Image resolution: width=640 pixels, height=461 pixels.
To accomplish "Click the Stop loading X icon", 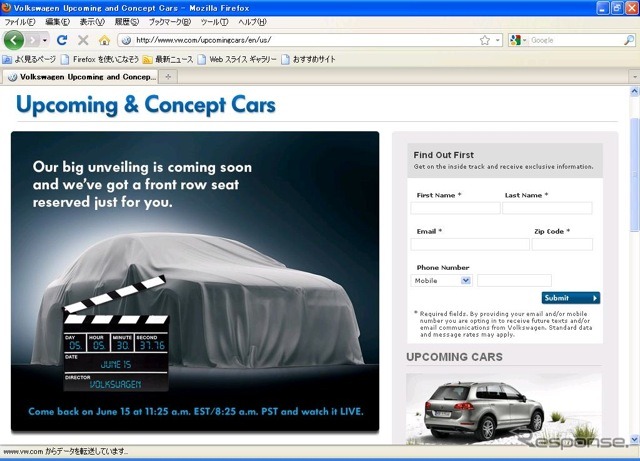I will click(83, 40).
